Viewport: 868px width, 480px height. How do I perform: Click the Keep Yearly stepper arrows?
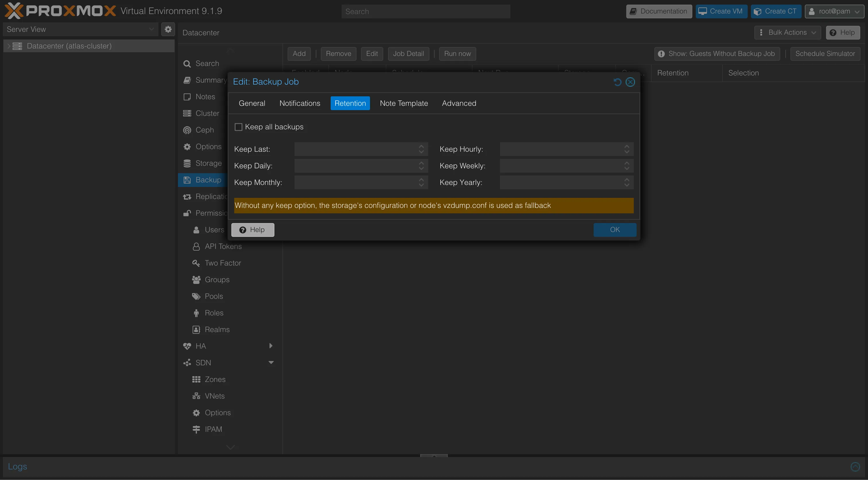click(627, 182)
